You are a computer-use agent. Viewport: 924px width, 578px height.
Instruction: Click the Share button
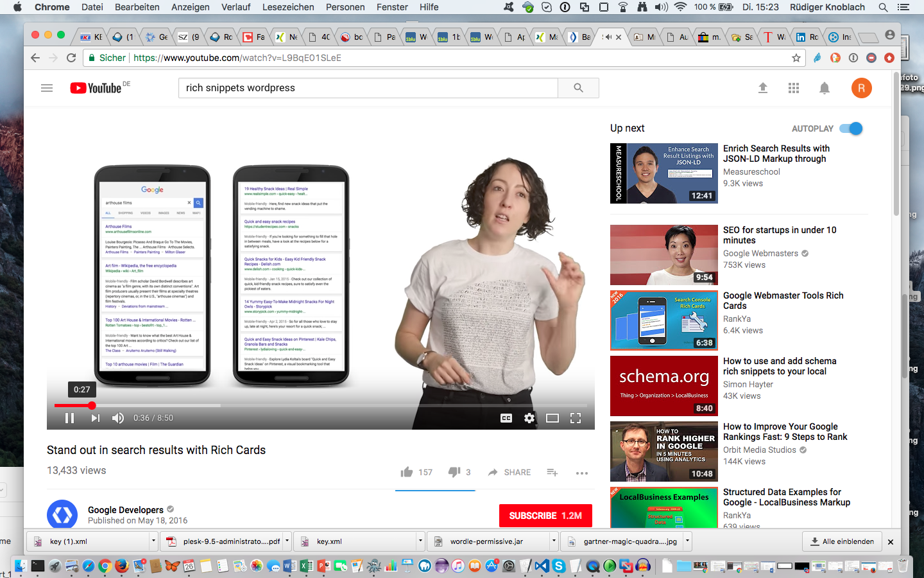pyautogui.click(x=509, y=472)
